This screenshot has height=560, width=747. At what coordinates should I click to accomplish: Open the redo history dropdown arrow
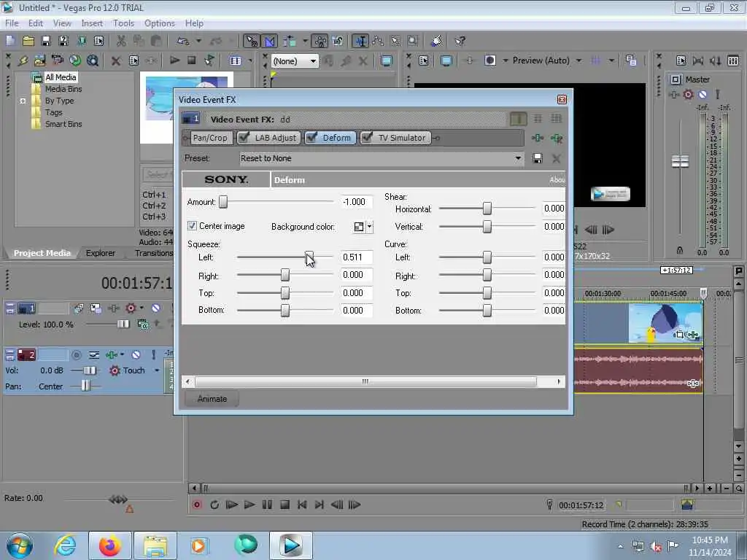231,41
